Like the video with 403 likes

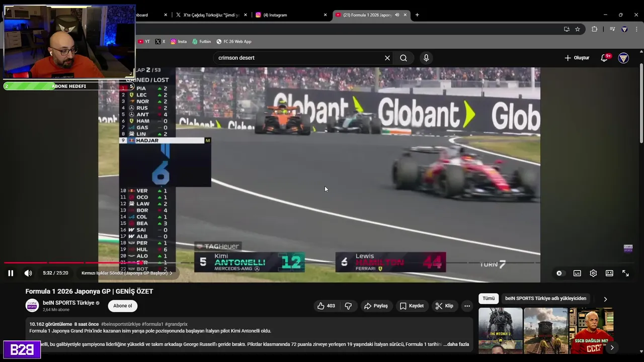[326, 306]
